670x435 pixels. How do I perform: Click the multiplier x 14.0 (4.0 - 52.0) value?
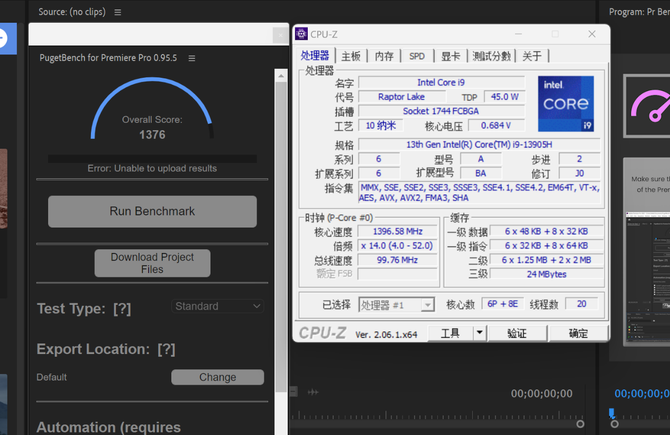click(397, 246)
